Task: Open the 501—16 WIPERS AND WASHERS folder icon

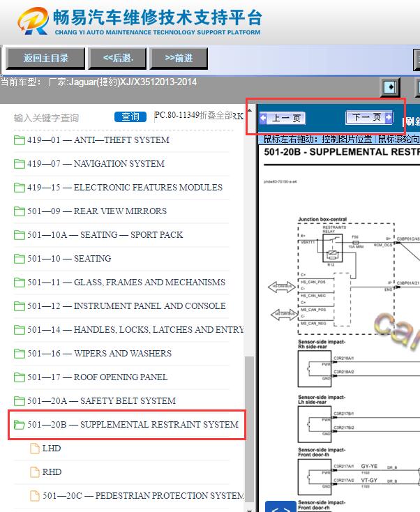Action: [x=20, y=353]
